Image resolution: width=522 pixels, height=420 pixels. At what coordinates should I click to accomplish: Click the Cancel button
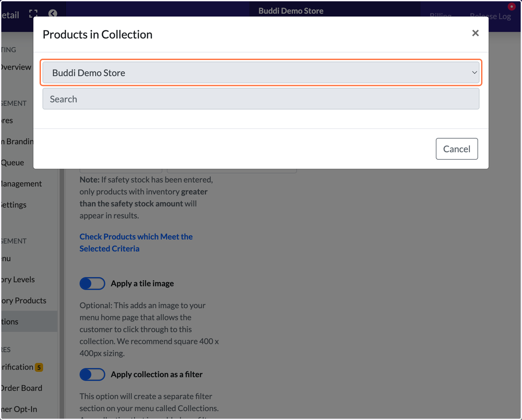[457, 149]
